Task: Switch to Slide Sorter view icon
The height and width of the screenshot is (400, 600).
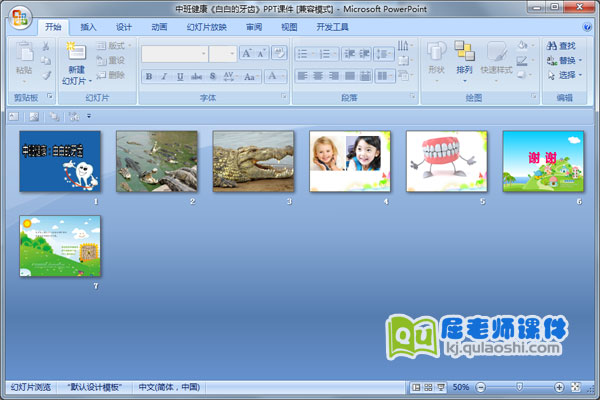Action: (x=428, y=387)
